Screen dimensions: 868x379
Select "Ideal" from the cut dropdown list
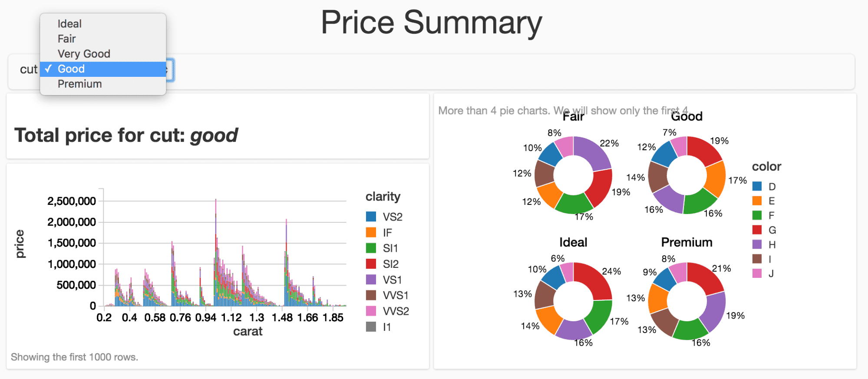point(69,23)
